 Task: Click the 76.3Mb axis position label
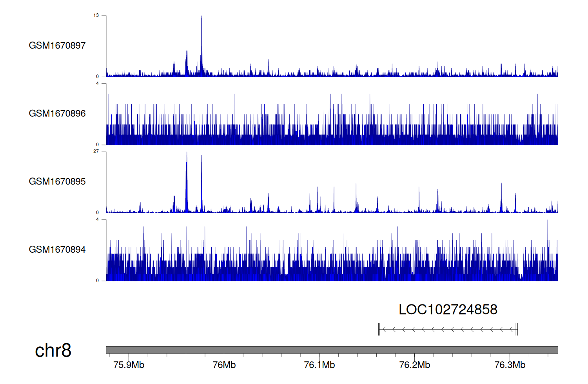coord(510,365)
